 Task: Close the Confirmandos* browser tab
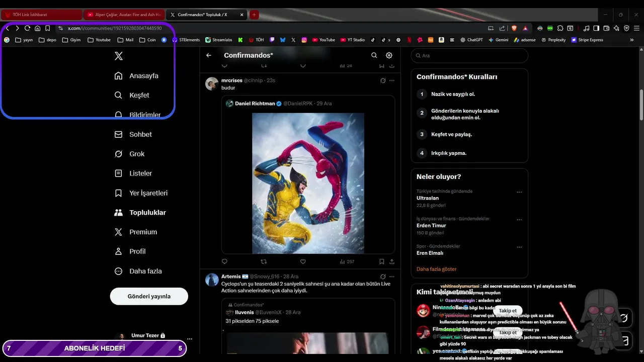242,15
